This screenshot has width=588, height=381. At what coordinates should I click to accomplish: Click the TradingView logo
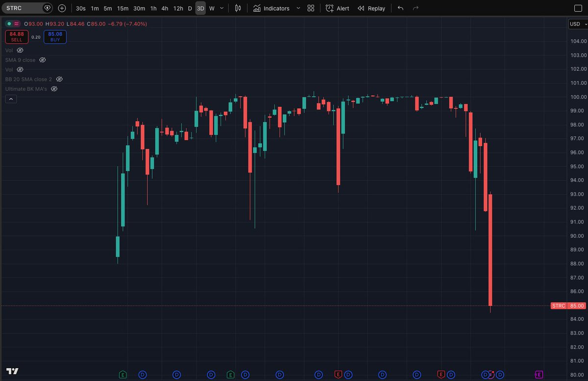[12, 371]
